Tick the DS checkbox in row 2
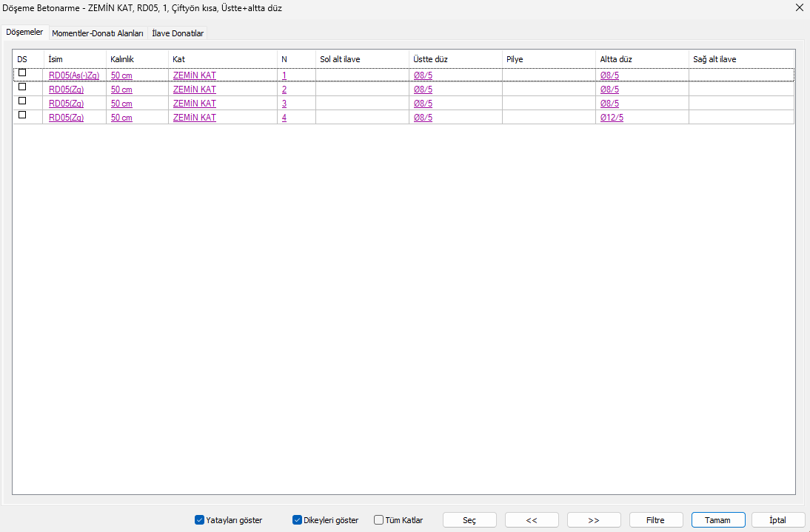Image resolution: width=810 pixels, height=532 pixels. [x=22, y=87]
